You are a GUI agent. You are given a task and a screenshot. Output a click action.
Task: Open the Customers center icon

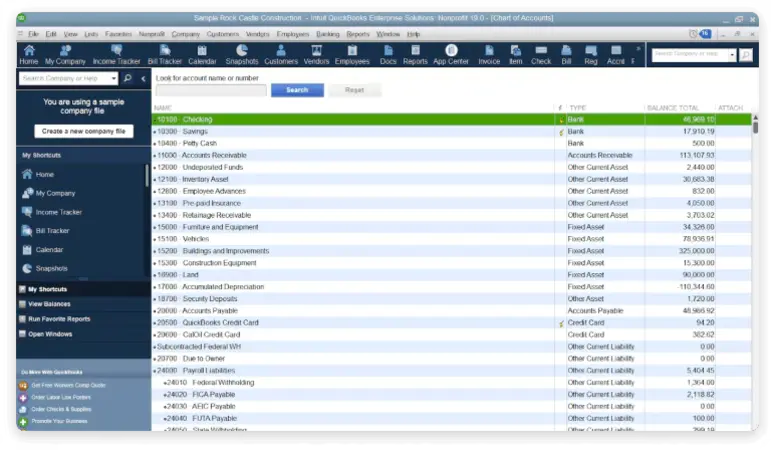(x=281, y=54)
